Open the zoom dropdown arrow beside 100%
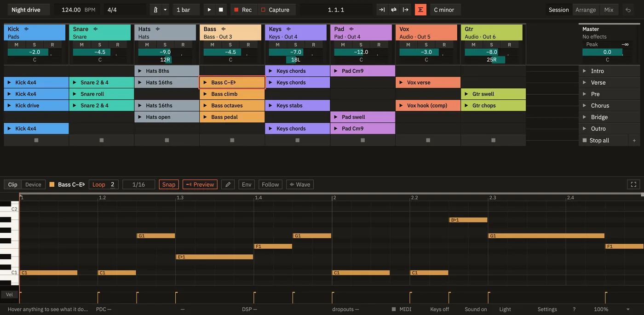This screenshot has height=315, width=644. (x=628, y=309)
